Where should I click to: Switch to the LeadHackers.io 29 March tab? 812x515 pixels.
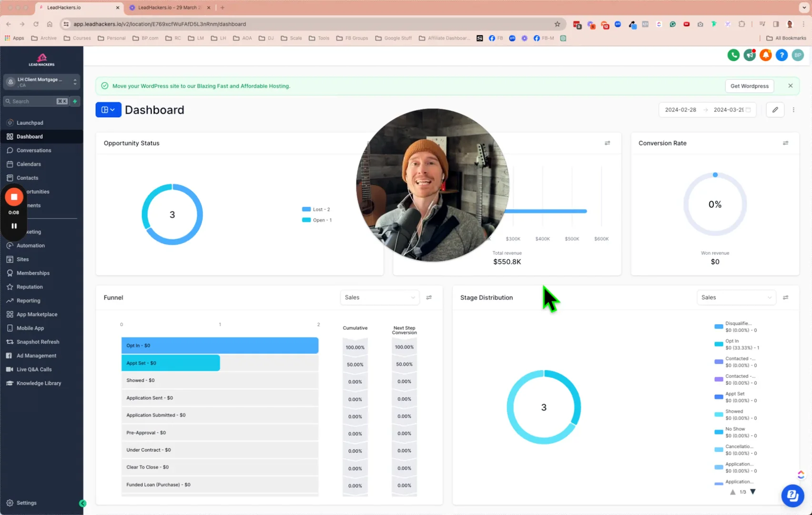[x=169, y=8]
